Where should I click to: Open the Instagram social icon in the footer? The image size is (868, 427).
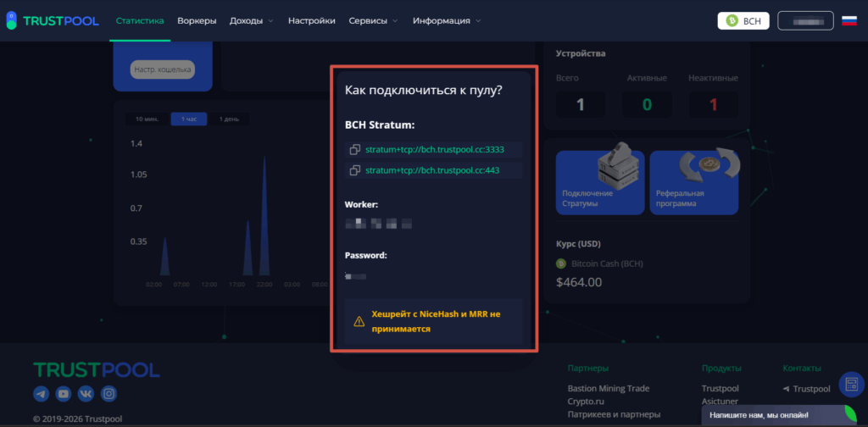109,394
